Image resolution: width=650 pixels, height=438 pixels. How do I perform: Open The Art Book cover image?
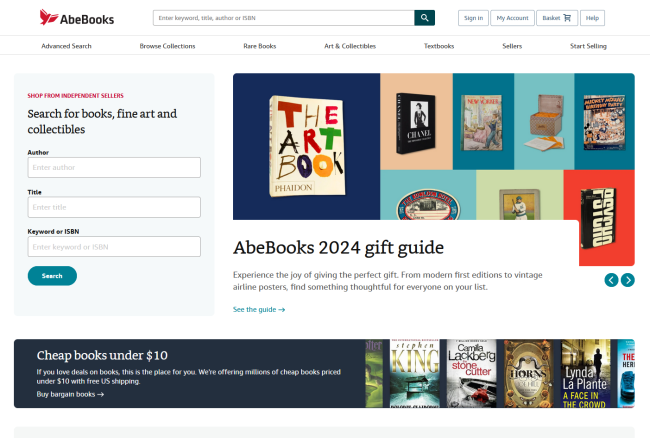pos(307,146)
